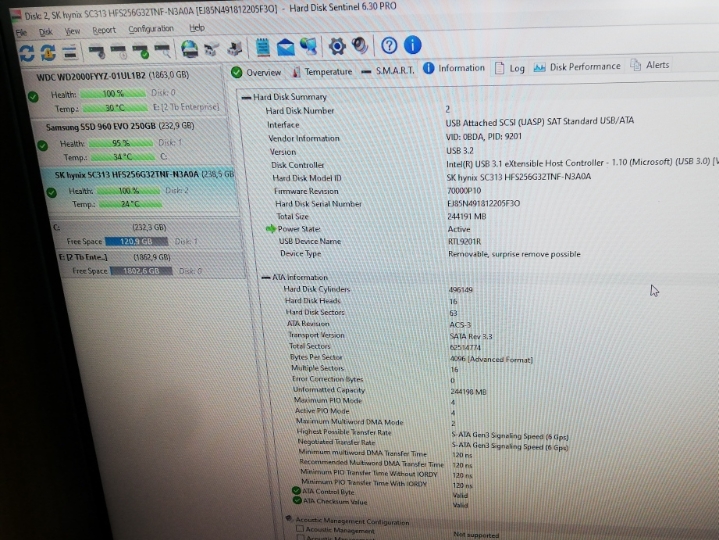
Task: Open the Disk Performance tab
Action: [x=577, y=67]
